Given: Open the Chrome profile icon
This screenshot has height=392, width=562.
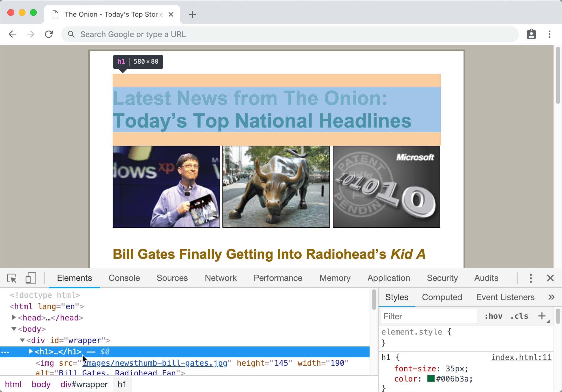Looking at the screenshot, I should tap(531, 34).
